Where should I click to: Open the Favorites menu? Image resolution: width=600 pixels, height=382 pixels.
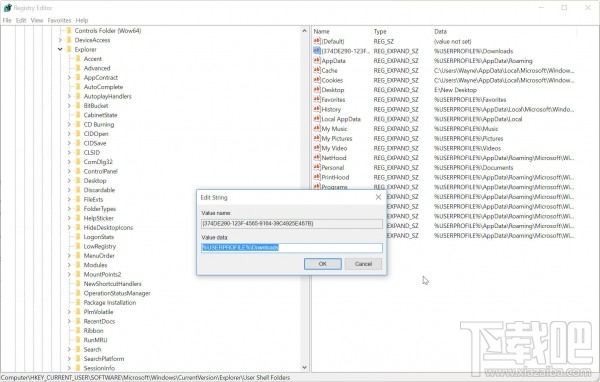click(59, 20)
